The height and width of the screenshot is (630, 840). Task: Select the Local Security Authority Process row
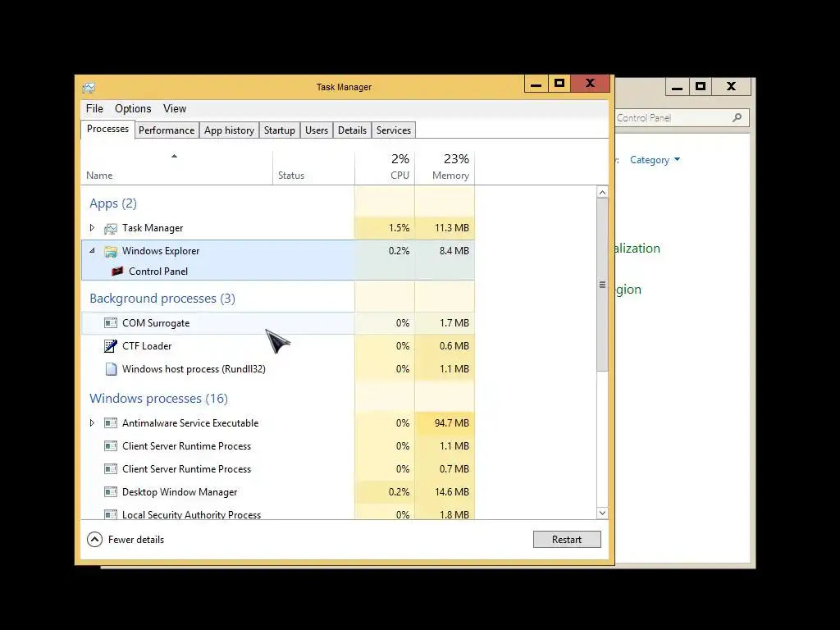point(277,514)
